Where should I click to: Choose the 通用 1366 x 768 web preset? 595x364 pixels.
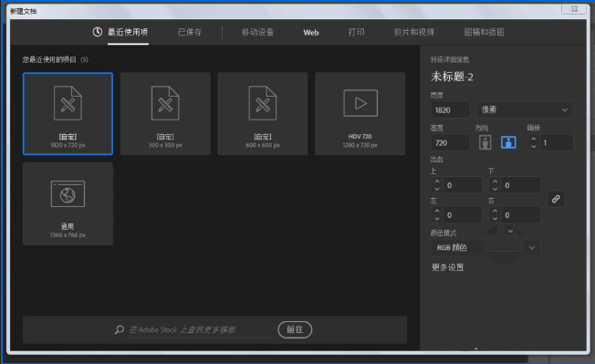(68, 203)
